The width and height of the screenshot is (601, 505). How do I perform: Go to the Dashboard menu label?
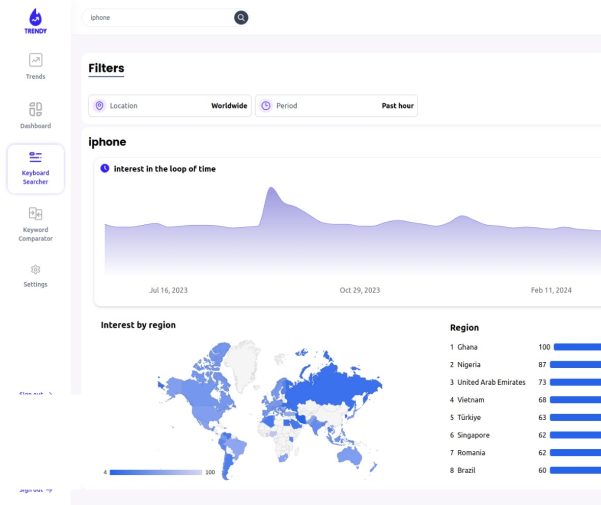(x=36, y=126)
